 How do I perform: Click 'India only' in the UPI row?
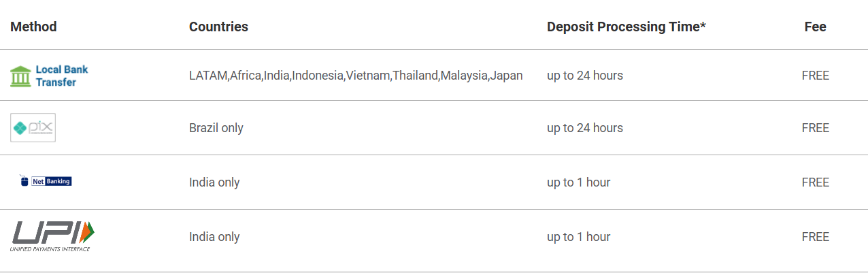(214, 237)
